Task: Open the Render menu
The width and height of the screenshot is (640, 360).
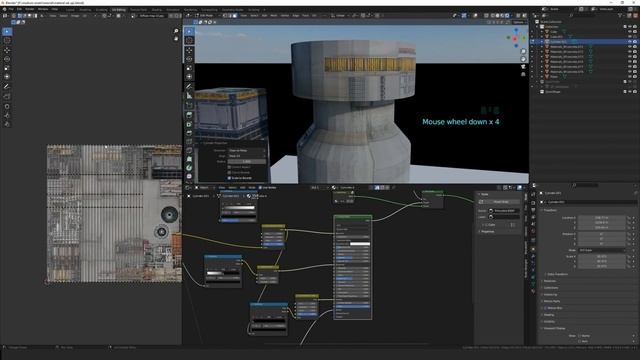Action: point(30,9)
